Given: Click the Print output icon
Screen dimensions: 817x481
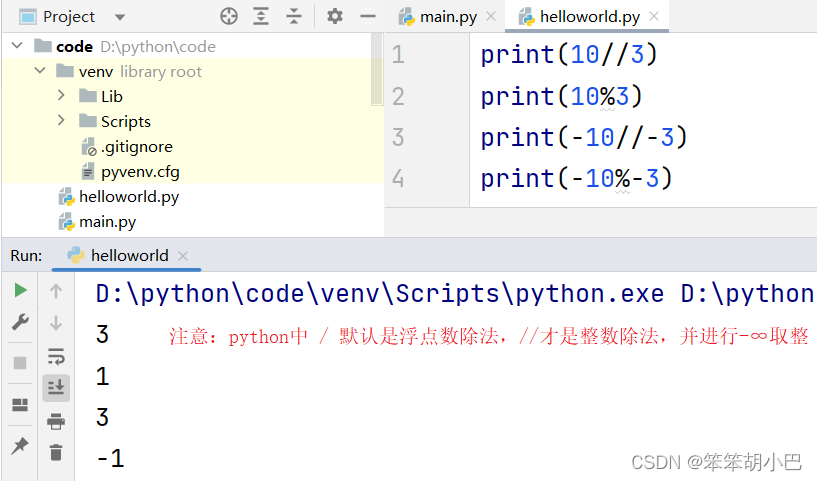Looking at the screenshot, I should (x=56, y=420).
